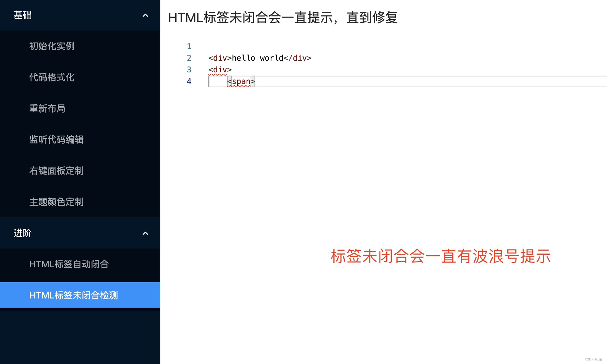Viewport: 607px width, 364px height.
Task: Click the unclosed <span> tag on line 4
Action: coord(241,81)
